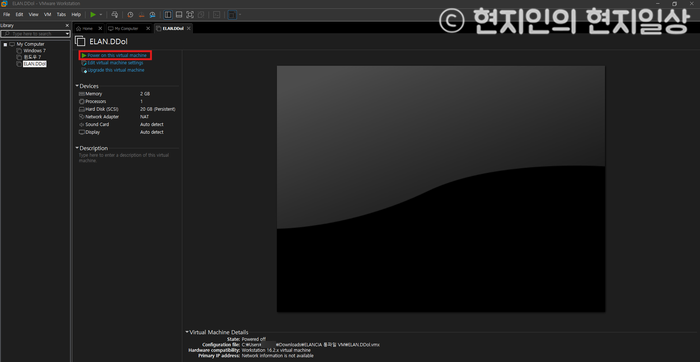This screenshot has width=700, height=362.
Task: Enter full screen mode icon
Action: (x=190, y=15)
